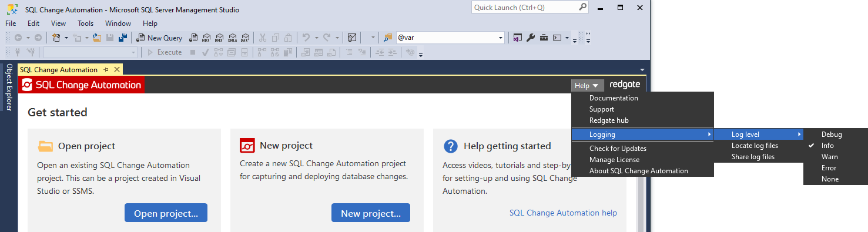Viewport: 868px width, 232px height.
Task: Click the toolbox icon in toolbar
Action: (x=544, y=38)
